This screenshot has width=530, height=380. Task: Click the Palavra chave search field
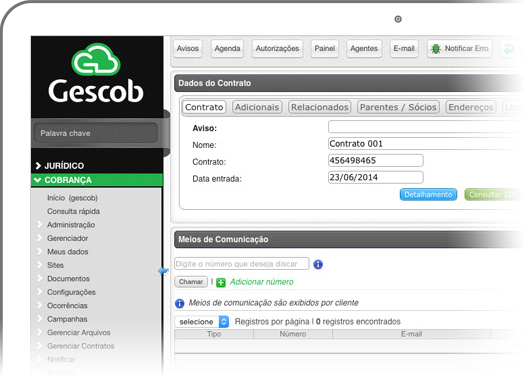[96, 133]
